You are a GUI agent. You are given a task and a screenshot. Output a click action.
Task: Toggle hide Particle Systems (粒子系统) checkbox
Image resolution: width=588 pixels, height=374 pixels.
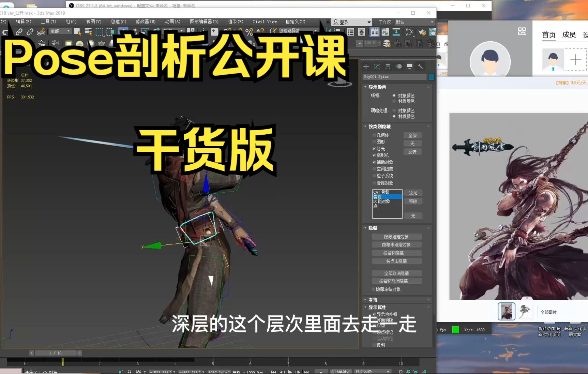(374, 176)
